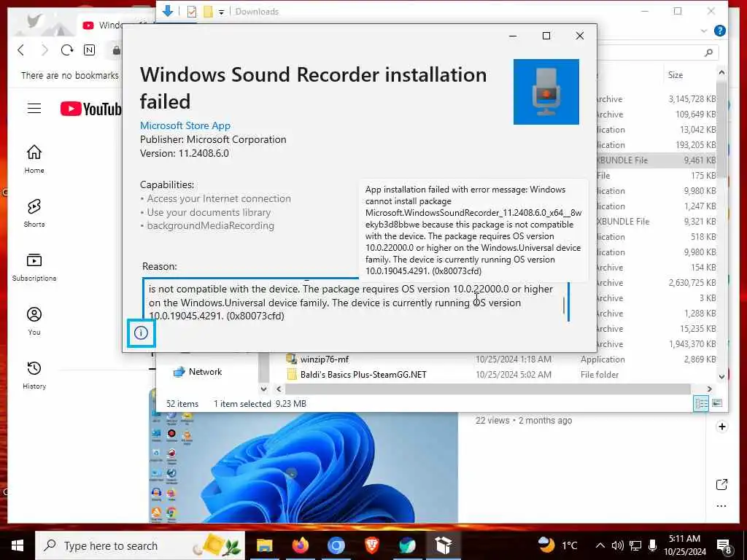
Task: Click the properties checkmark quick access icon
Action: [192, 12]
